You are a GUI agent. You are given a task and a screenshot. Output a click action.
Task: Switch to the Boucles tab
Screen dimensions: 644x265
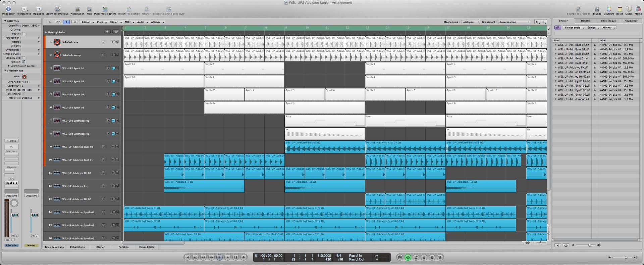point(586,21)
